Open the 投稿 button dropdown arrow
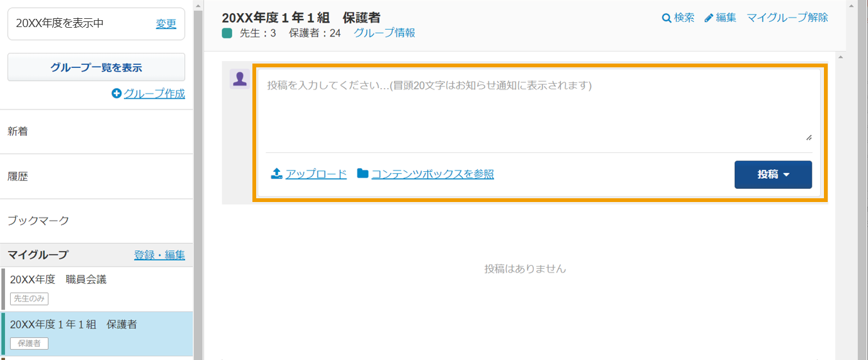 [x=786, y=175]
